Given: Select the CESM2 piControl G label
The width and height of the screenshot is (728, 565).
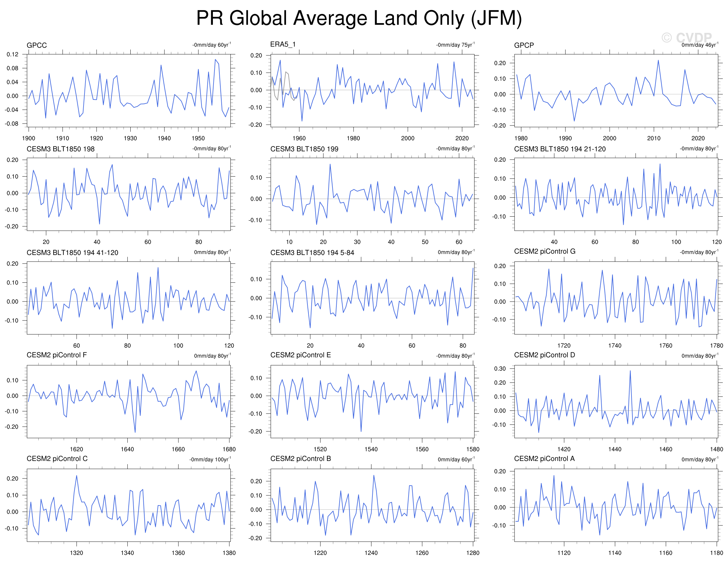Looking at the screenshot, I should click(544, 251).
